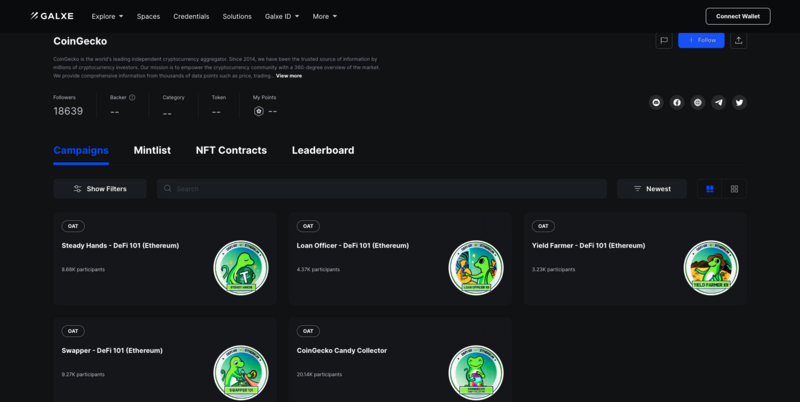The height and width of the screenshot is (402, 800).
Task: Click the share upload icon button
Action: [x=738, y=40]
